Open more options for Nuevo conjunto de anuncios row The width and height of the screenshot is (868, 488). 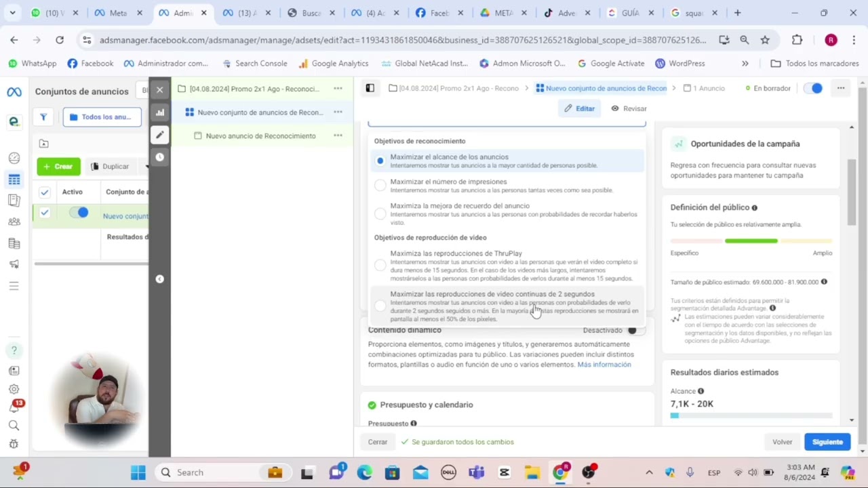coord(338,113)
